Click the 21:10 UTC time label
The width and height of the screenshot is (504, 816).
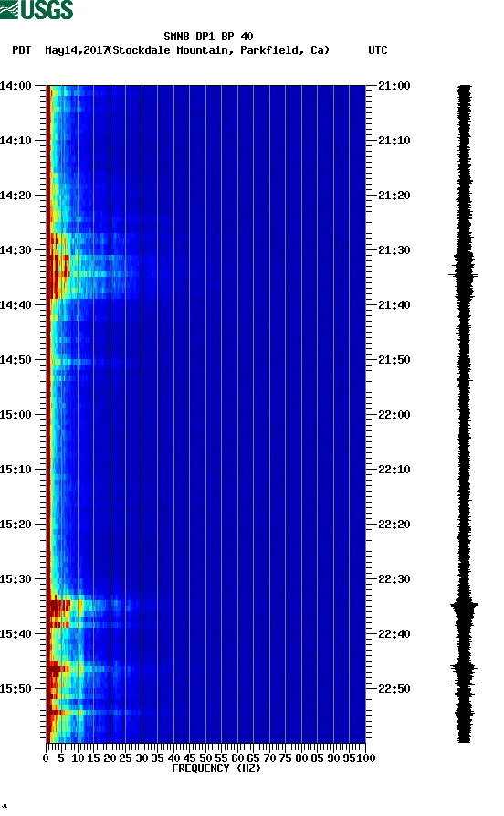tap(394, 141)
